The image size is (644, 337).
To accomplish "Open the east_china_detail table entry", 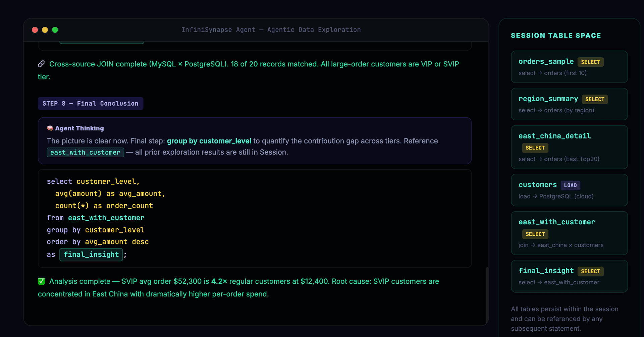I will tap(569, 147).
